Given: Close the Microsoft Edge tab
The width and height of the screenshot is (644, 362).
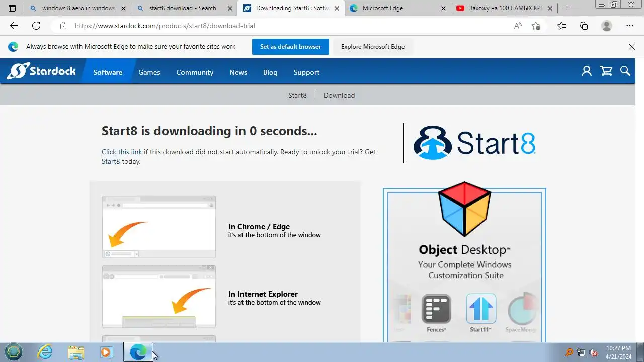Looking at the screenshot, I should [x=443, y=8].
